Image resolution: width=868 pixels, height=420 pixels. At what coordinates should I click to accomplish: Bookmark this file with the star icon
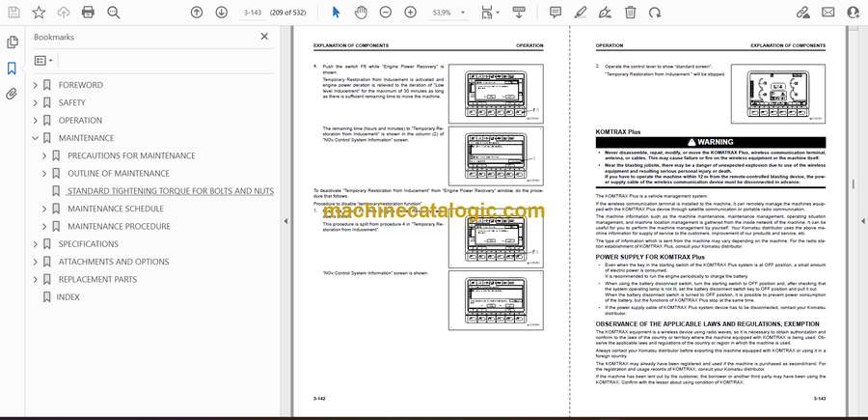coord(39,13)
